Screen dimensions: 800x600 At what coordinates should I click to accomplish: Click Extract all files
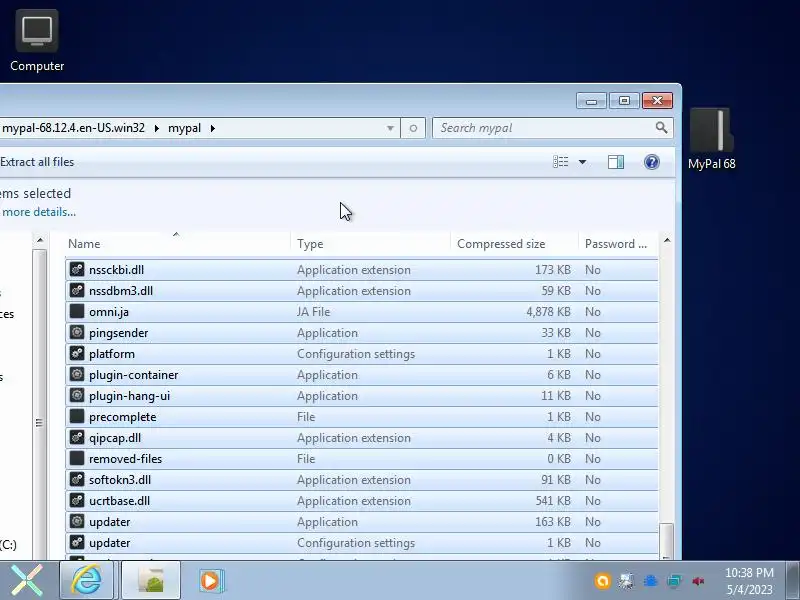pyautogui.click(x=37, y=162)
